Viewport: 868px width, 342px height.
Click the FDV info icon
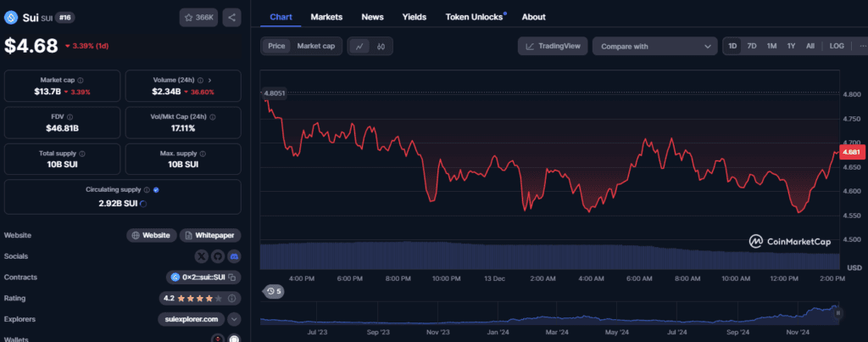70,117
